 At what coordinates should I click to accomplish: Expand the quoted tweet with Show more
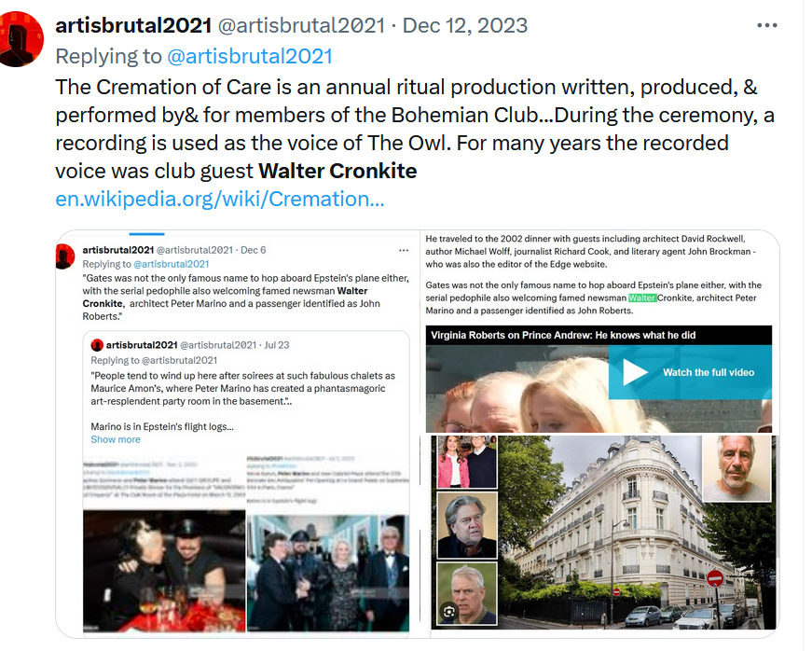pos(116,439)
